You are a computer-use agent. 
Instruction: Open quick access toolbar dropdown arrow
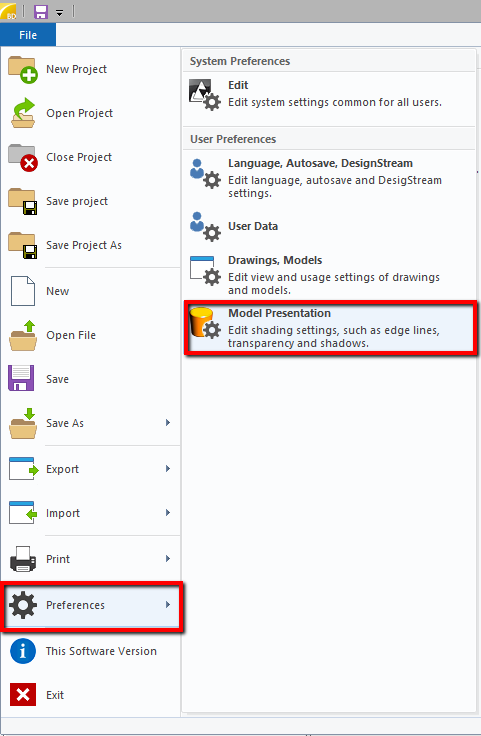[60, 13]
